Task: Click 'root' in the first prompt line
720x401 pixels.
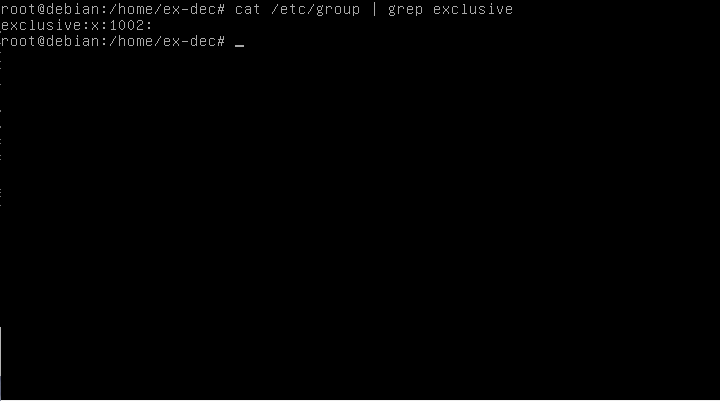Action: (19, 9)
